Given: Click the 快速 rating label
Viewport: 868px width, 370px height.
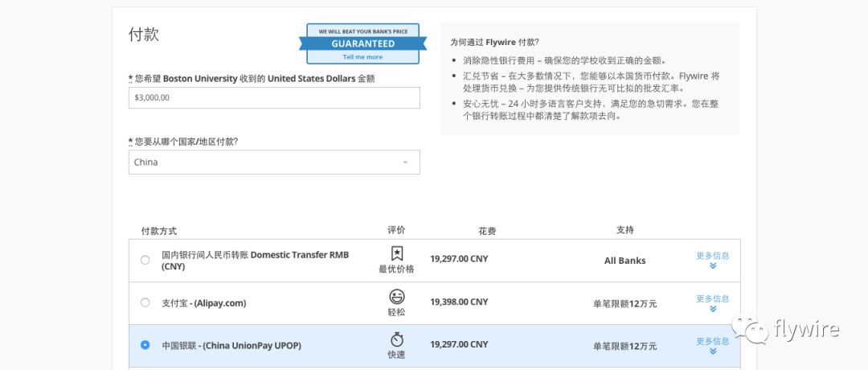Looking at the screenshot, I should [396, 355].
